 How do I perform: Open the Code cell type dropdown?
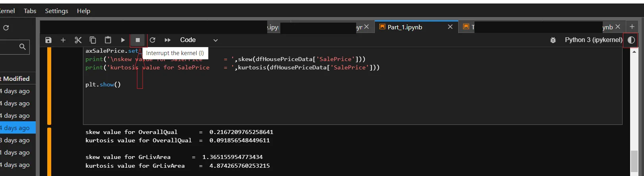click(199, 40)
